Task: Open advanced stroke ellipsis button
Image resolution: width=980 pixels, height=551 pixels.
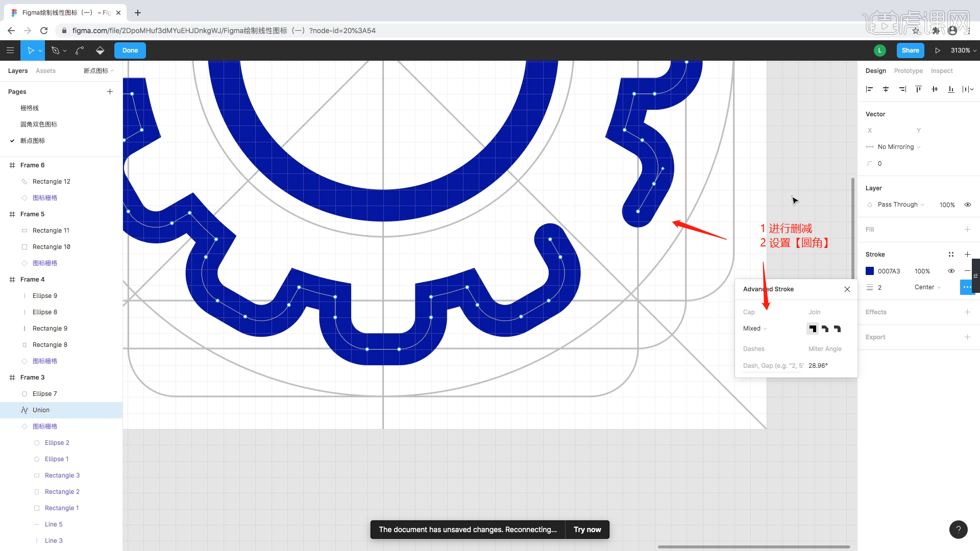Action: point(967,287)
